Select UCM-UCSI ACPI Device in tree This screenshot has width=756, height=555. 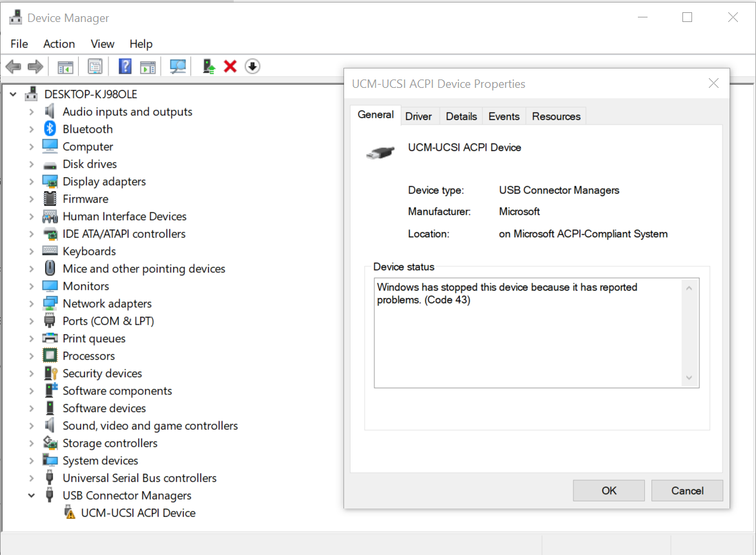pos(138,513)
